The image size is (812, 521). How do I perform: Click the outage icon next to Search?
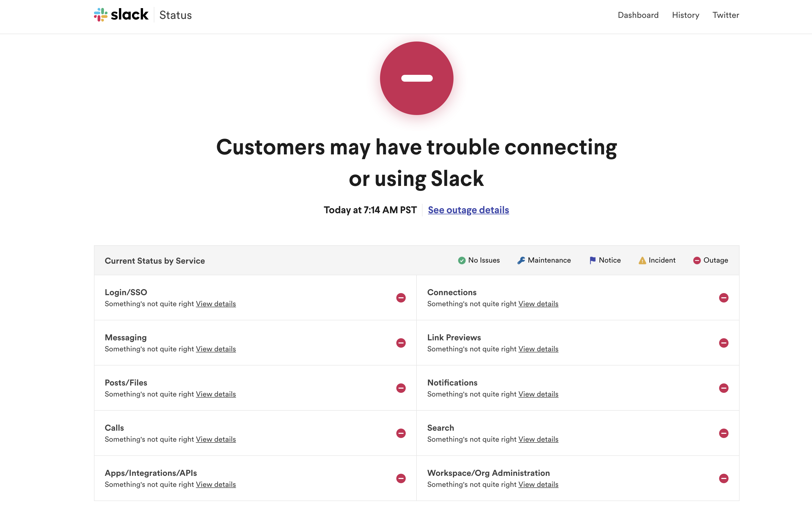pos(724,433)
